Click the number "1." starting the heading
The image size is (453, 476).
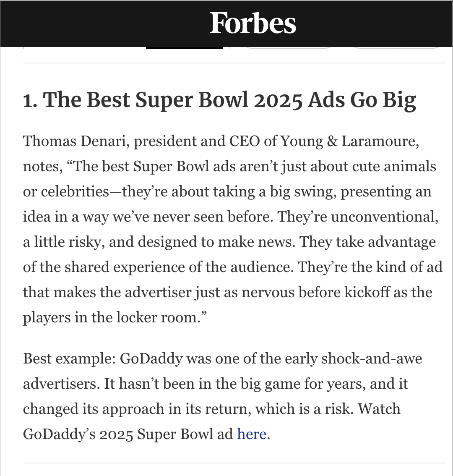click(x=31, y=101)
